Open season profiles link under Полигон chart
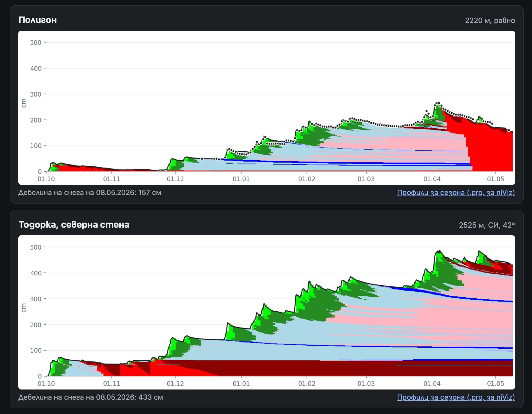The width and height of the screenshot is (532, 414). [x=456, y=192]
